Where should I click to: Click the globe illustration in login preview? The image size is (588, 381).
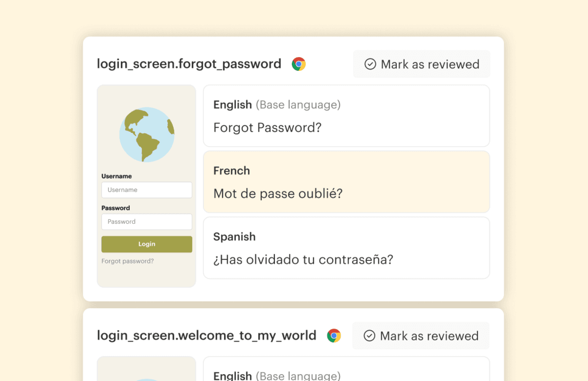click(x=147, y=134)
